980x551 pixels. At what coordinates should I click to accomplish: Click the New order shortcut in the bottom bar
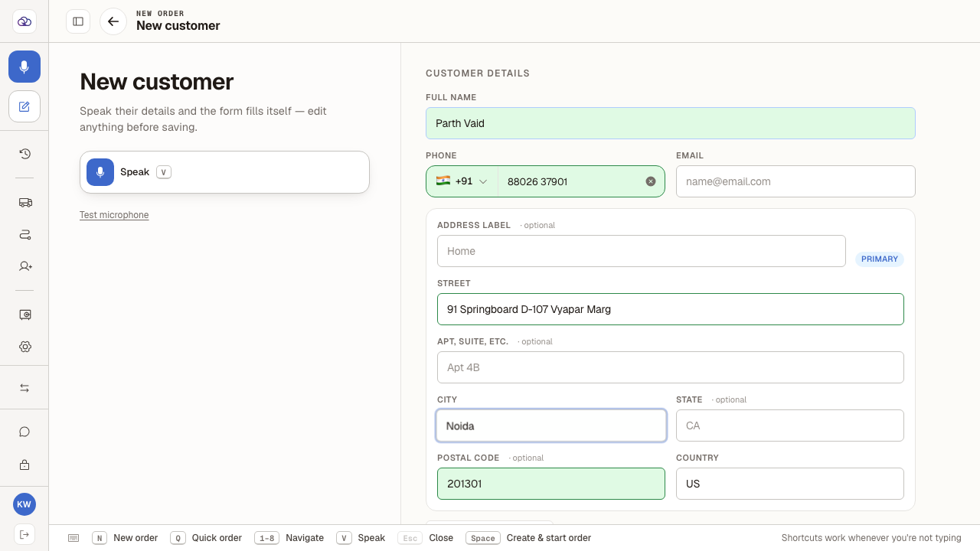tap(125, 538)
